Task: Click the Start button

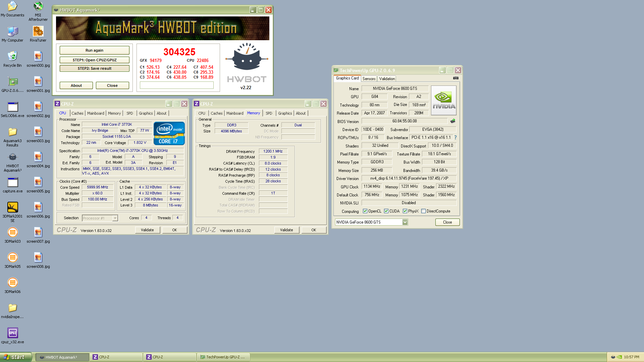Action: [16, 357]
